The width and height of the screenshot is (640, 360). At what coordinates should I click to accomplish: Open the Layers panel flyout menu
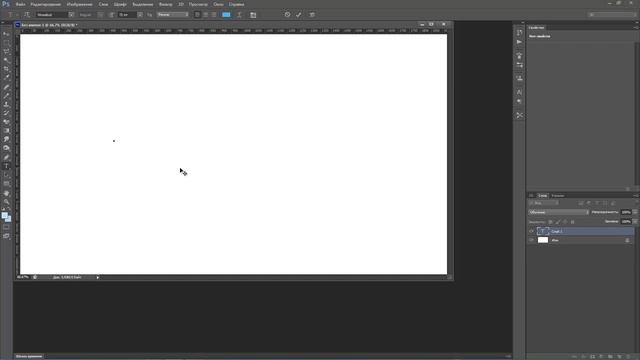click(636, 196)
